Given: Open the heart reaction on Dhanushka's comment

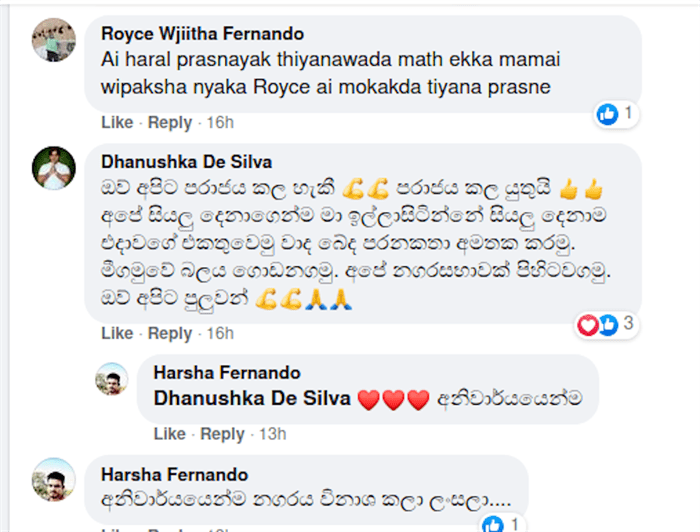Looking at the screenshot, I should 588,324.
